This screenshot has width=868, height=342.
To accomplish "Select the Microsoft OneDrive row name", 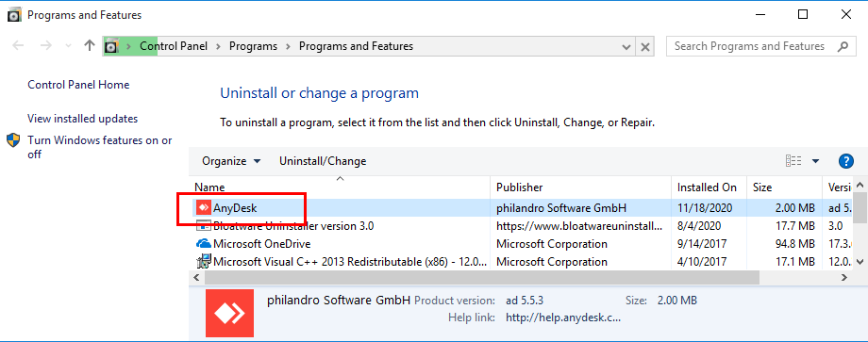I will click(x=262, y=244).
